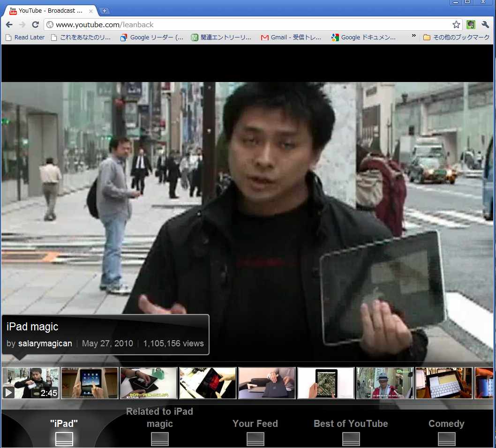Open the Gmail - 受信トレ... bookmark
Image resolution: width=496 pixels, height=448 pixels.
click(x=291, y=37)
